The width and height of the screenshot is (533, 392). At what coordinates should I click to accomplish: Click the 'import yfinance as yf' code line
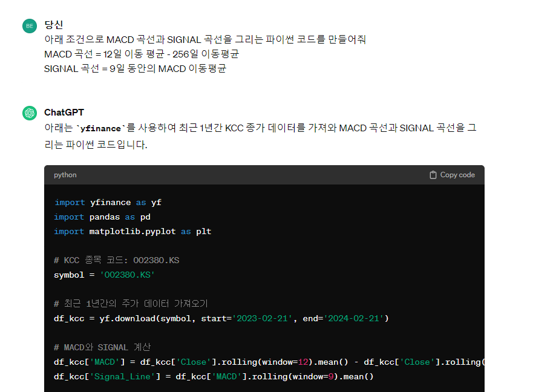tap(108, 202)
